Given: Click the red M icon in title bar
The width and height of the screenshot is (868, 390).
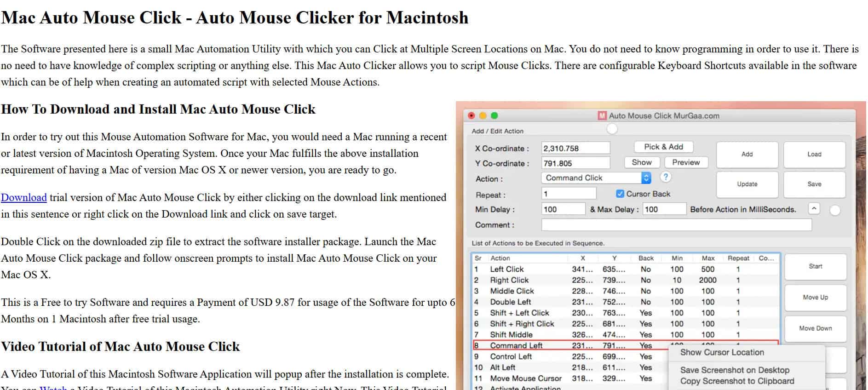Looking at the screenshot, I should (x=602, y=115).
